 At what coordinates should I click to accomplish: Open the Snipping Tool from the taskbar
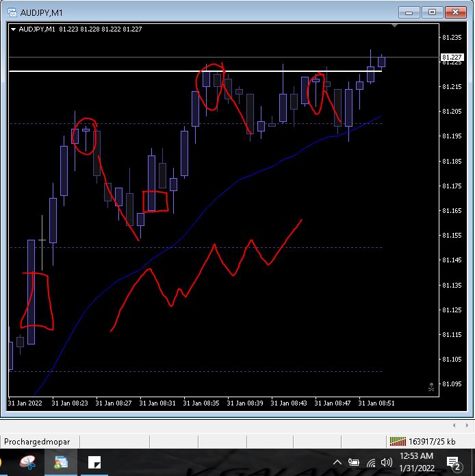pyautogui.click(x=27, y=462)
